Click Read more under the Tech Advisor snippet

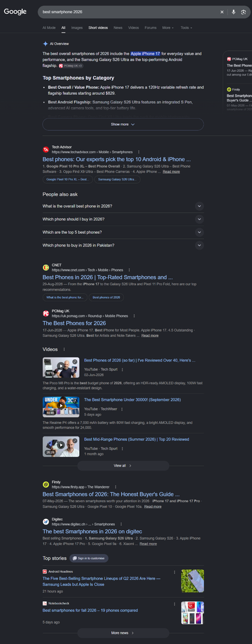[171, 172]
